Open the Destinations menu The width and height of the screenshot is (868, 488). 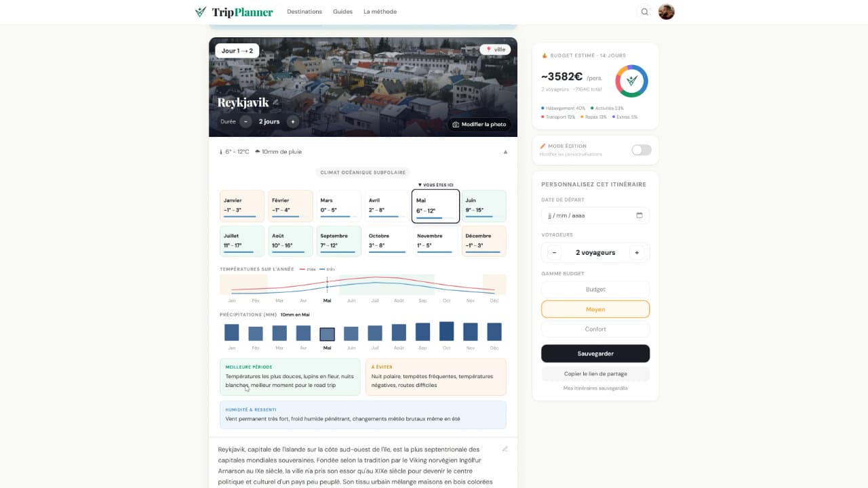click(x=304, y=12)
